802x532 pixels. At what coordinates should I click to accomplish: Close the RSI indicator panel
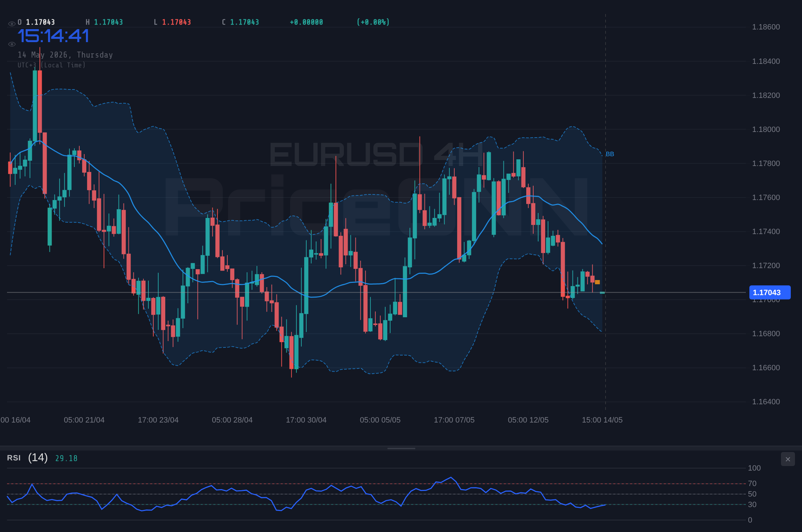click(x=788, y=459)
